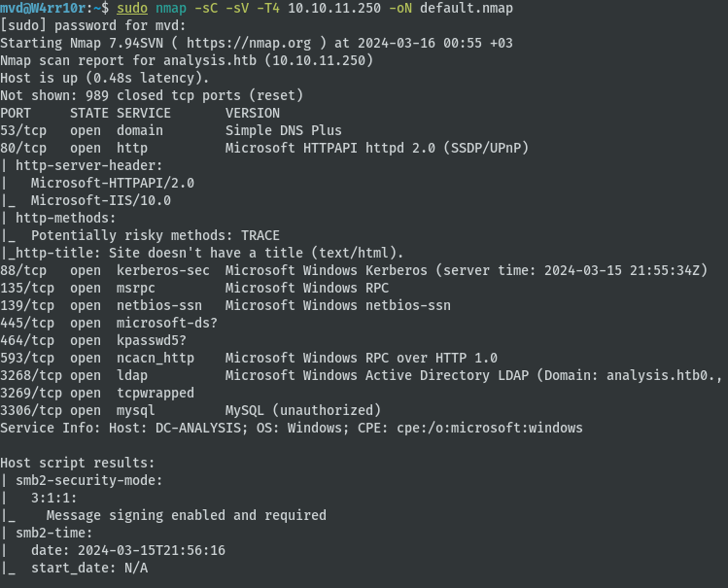Click the smb2-security-mode script heading
The image size is (728, 588).
[89, 480]
